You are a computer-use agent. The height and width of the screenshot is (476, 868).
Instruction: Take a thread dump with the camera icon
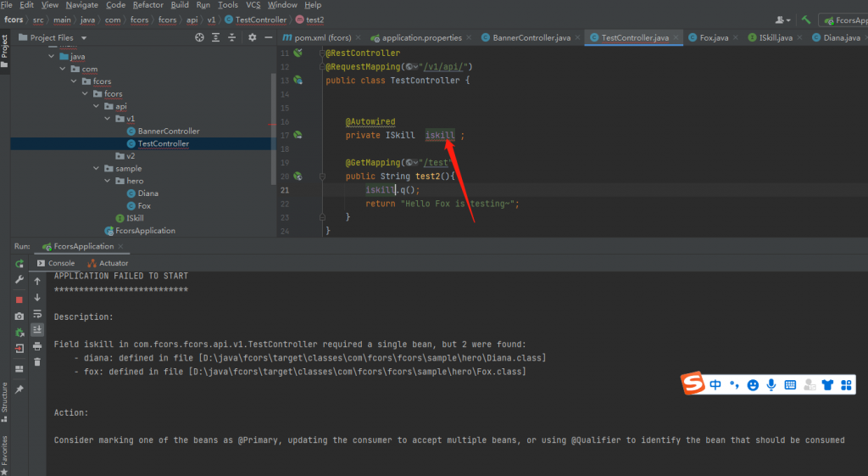pos(19,316)
